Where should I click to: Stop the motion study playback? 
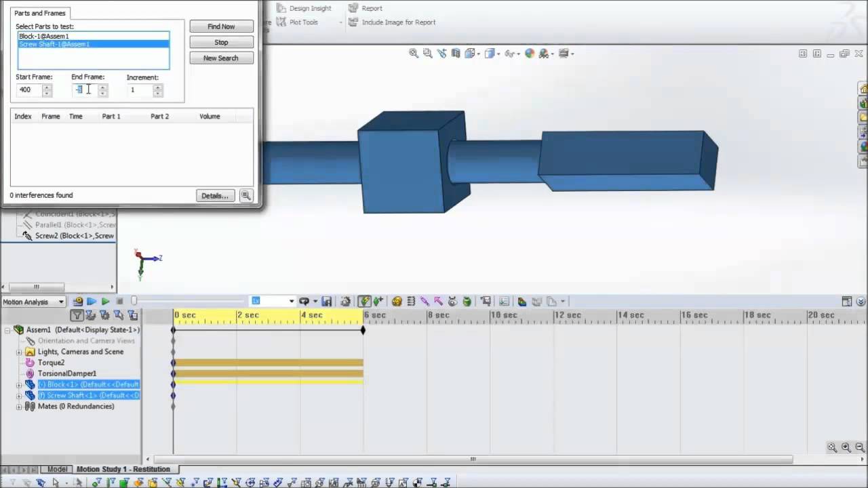119,302
